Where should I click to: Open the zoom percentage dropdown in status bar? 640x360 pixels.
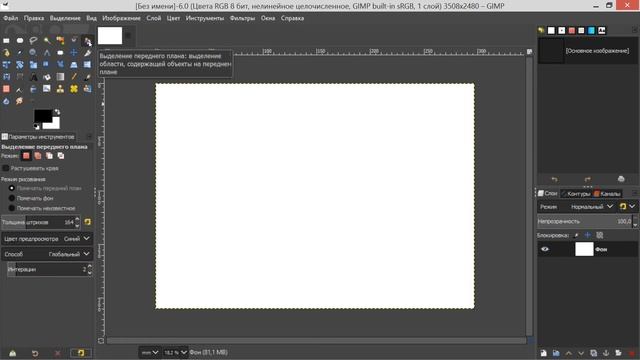175,352
